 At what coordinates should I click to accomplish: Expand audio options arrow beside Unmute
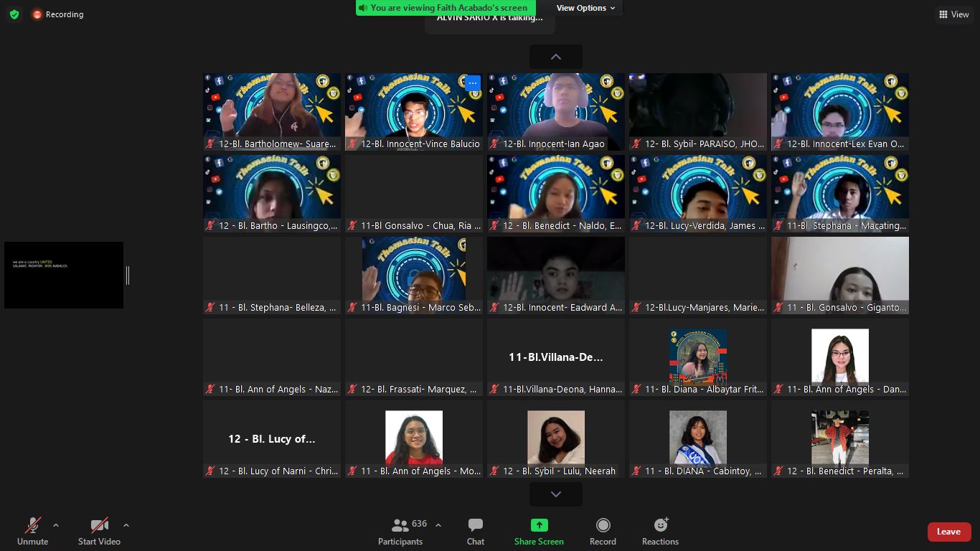pyautogui.click(x=56, y=525)
